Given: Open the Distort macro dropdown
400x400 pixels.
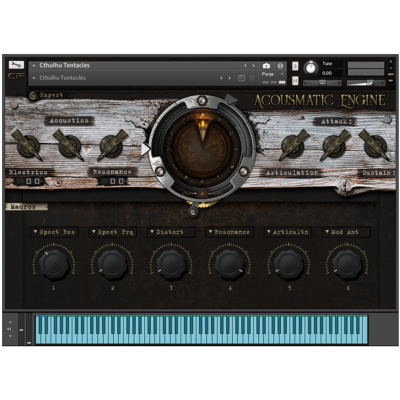Looking at the screenshot, I should pyautogui.click(x=171, y=232).
